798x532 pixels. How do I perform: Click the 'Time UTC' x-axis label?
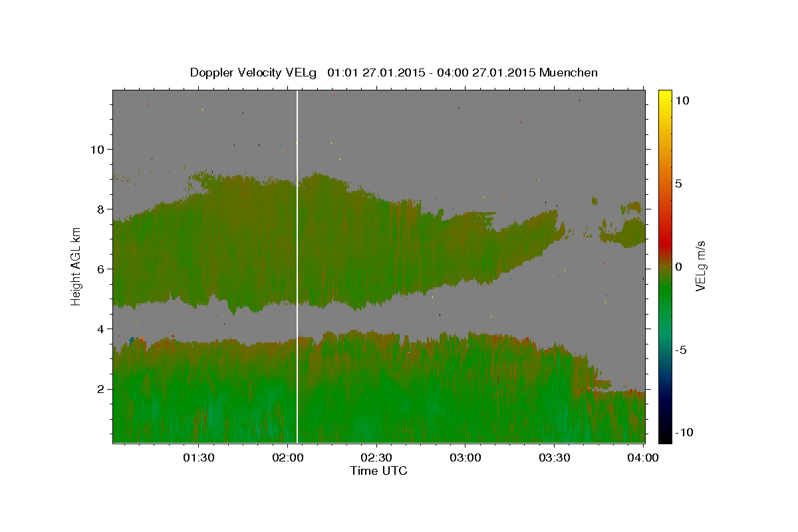[x=378, y=471]
